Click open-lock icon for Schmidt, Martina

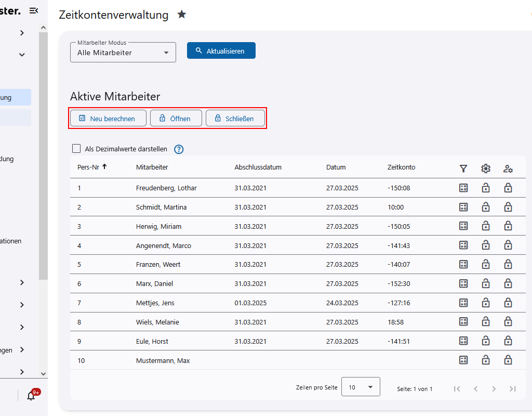(486, 207)
